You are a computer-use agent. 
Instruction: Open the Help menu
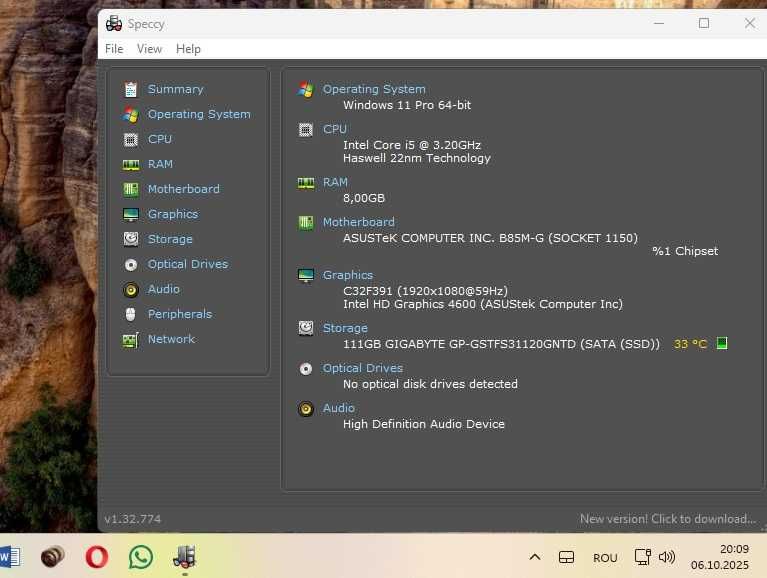tap(188, 49)
